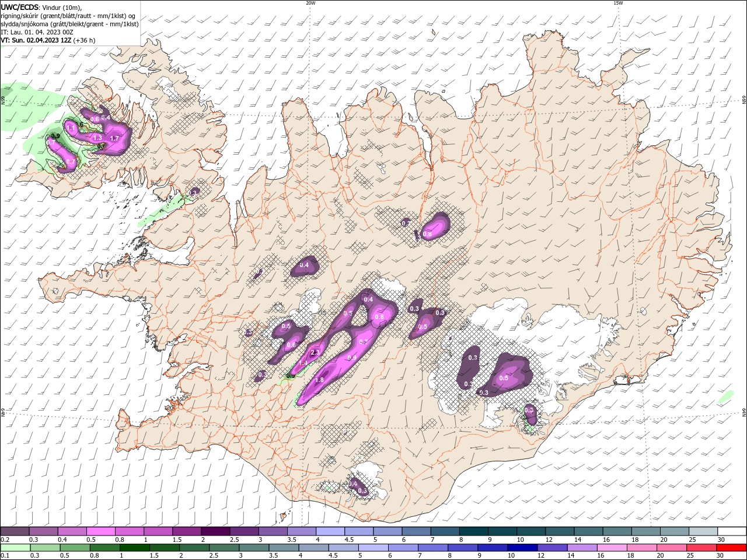Click the 1.5 swatch in the upper legend row
Image resolution: width=747 pixels, height=560 pixels.
187,531
